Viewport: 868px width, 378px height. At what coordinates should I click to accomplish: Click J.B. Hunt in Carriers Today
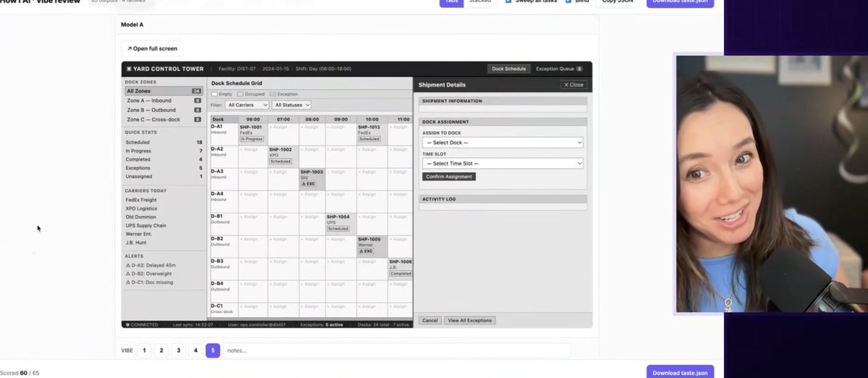click(135, 243)
